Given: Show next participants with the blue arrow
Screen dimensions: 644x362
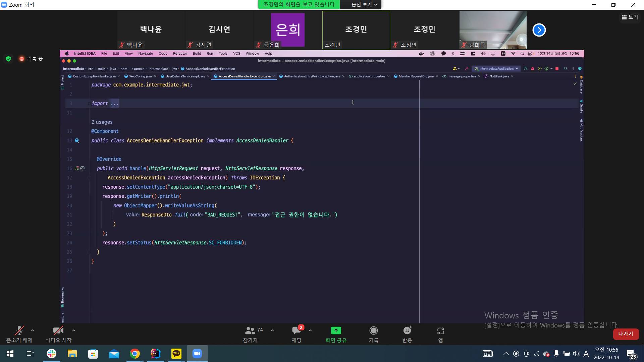Looking at the screenshot, I should pyautogui.click(x=539, y=30).
